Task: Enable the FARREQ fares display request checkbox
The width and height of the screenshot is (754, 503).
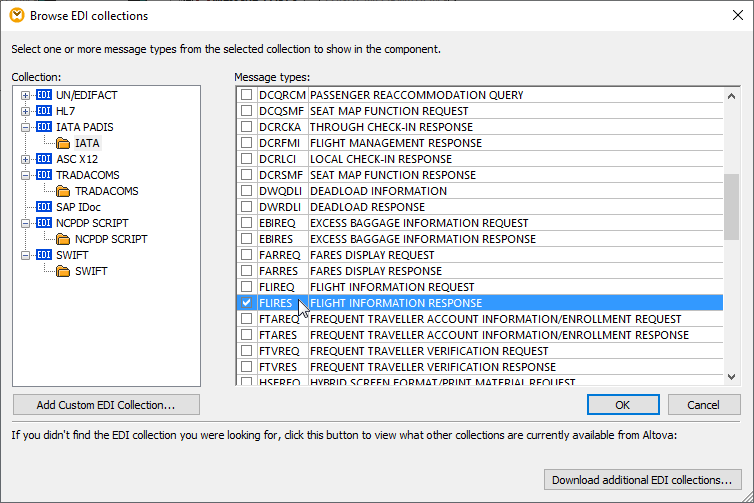Action: (246, 255)
